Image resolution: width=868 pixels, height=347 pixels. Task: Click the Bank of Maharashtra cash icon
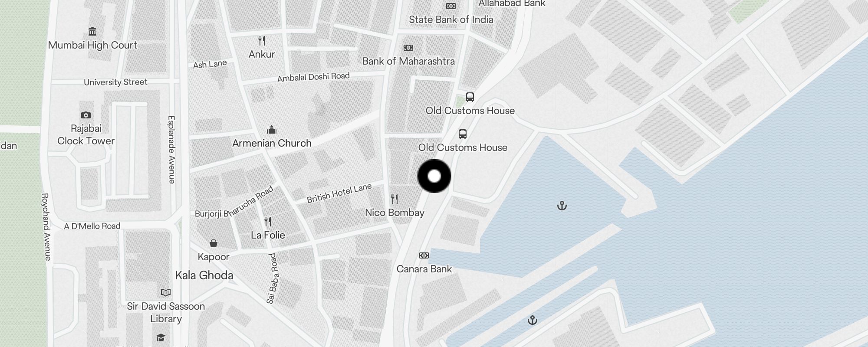(x=408, y=48)
